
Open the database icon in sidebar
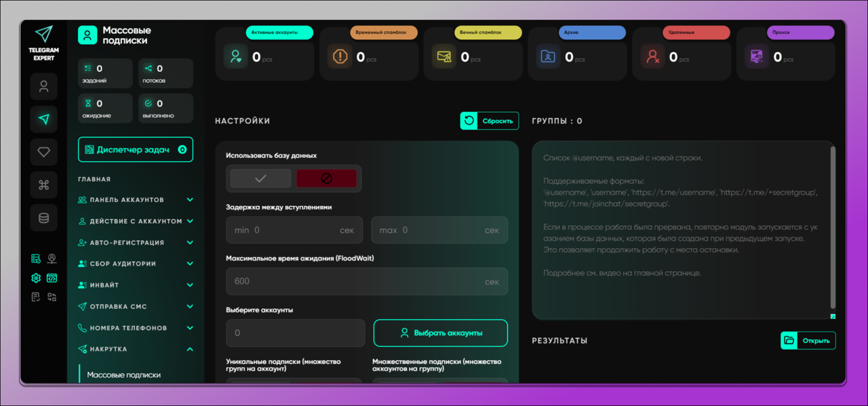pos(44,218)
